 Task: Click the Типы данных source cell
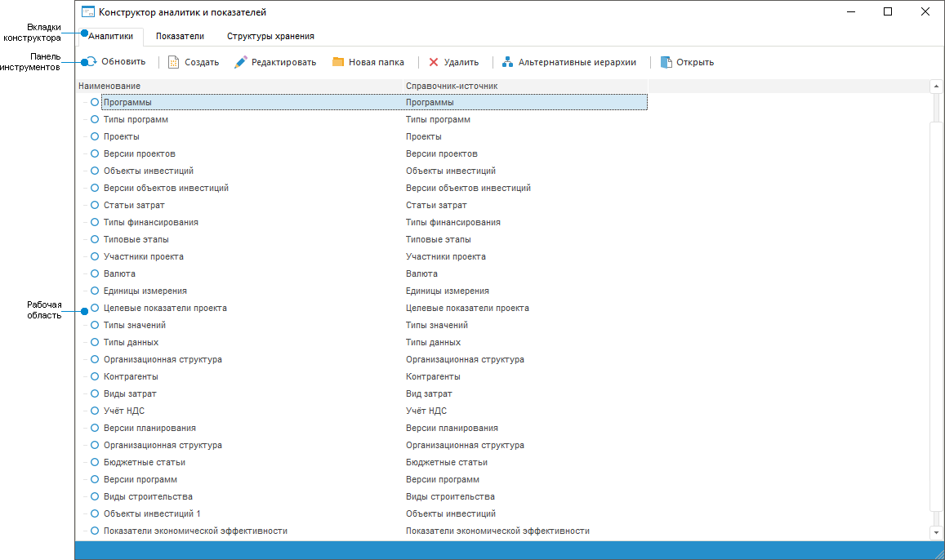433,342
